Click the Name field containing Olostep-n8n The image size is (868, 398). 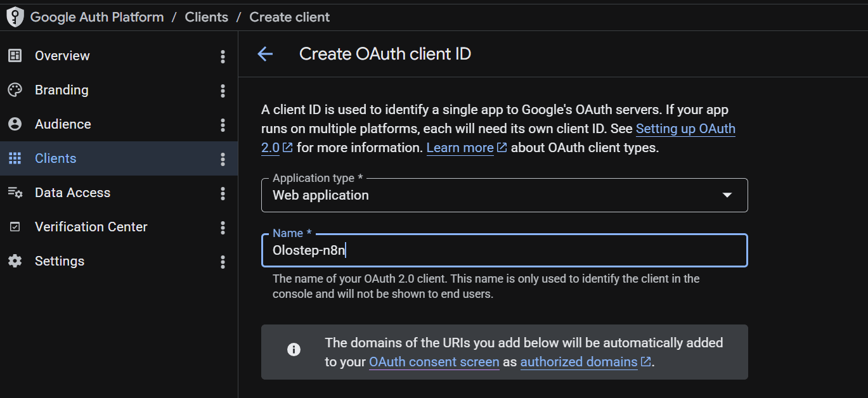(505, 250)
